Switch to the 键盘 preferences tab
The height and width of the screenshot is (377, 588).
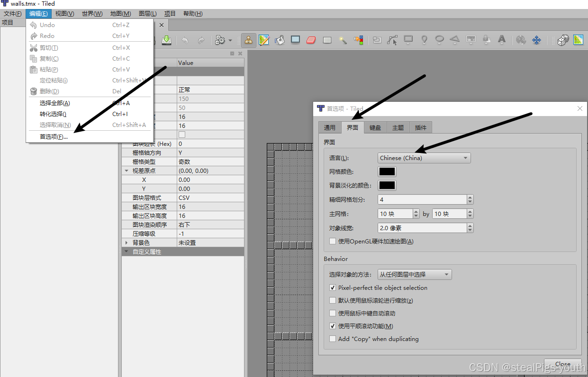click(x=375, y=127)
